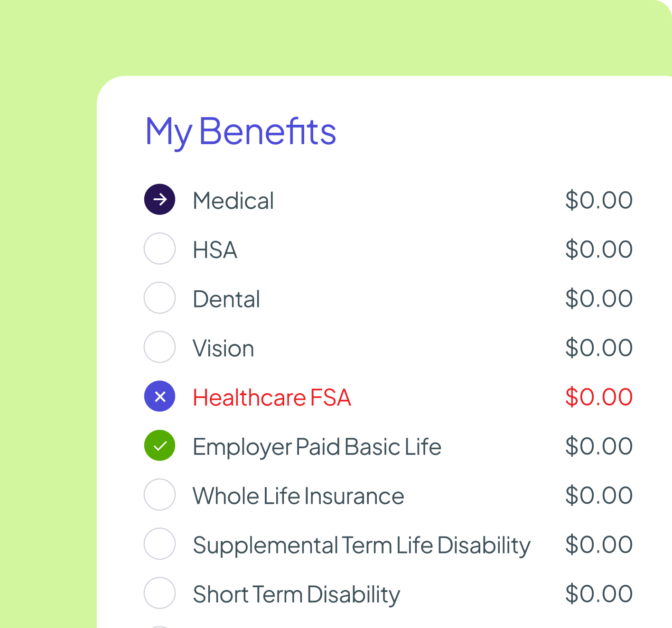Click the green checkmark beside Employer Paid Basic Life
This screenshot has width=672, height=628.
(160, 446)
